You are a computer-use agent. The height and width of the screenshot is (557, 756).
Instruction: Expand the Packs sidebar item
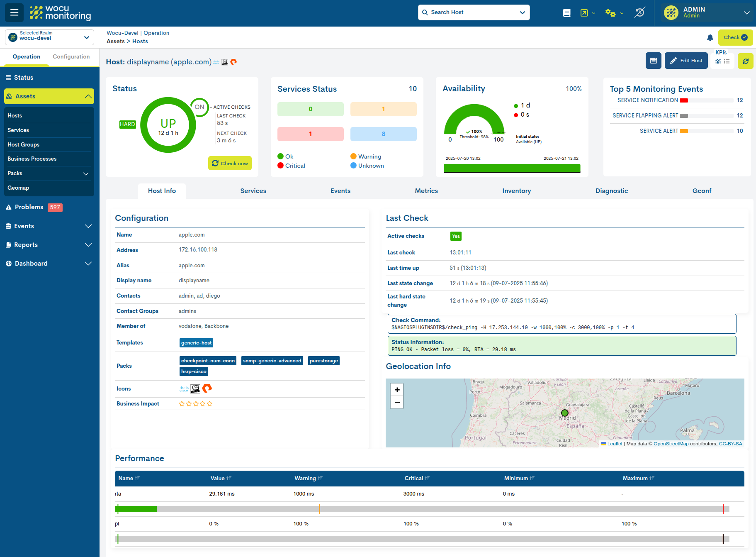click(x=85, y=173)
